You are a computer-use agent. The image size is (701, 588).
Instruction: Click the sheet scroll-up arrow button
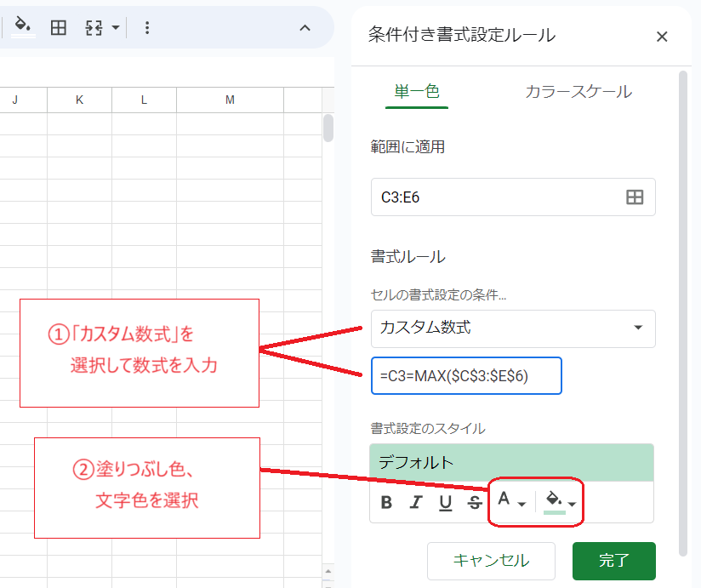coord(328,572)
